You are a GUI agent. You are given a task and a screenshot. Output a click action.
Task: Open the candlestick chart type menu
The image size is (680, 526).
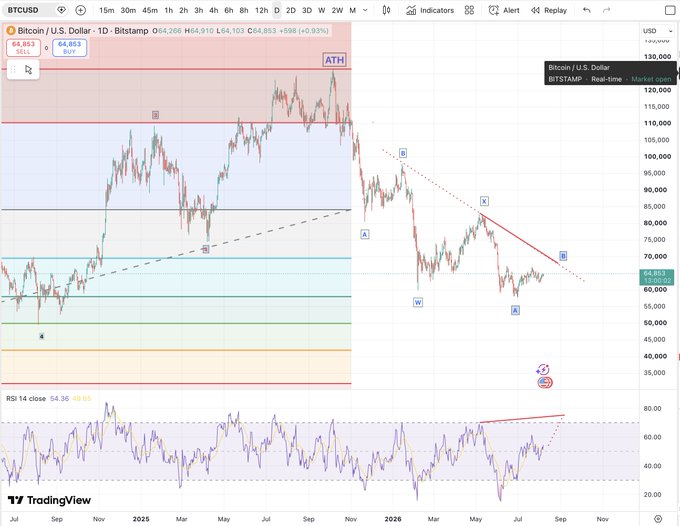[x=386, y=10]
